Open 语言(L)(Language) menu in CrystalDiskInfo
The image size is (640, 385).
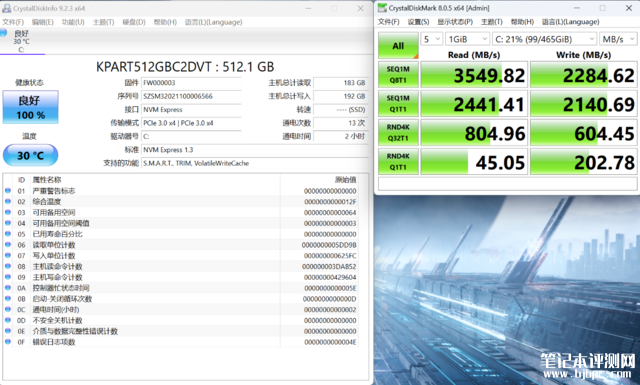[213, 22]
